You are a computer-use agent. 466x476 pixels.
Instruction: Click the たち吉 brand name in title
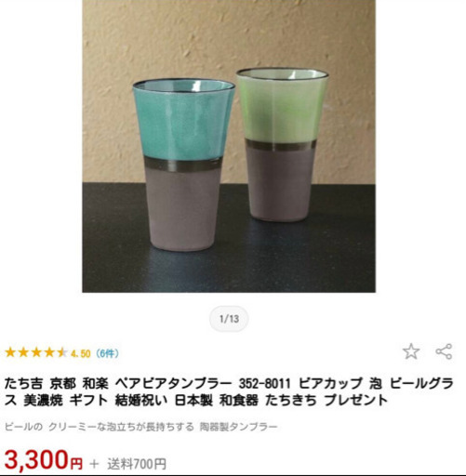[23, 384]
